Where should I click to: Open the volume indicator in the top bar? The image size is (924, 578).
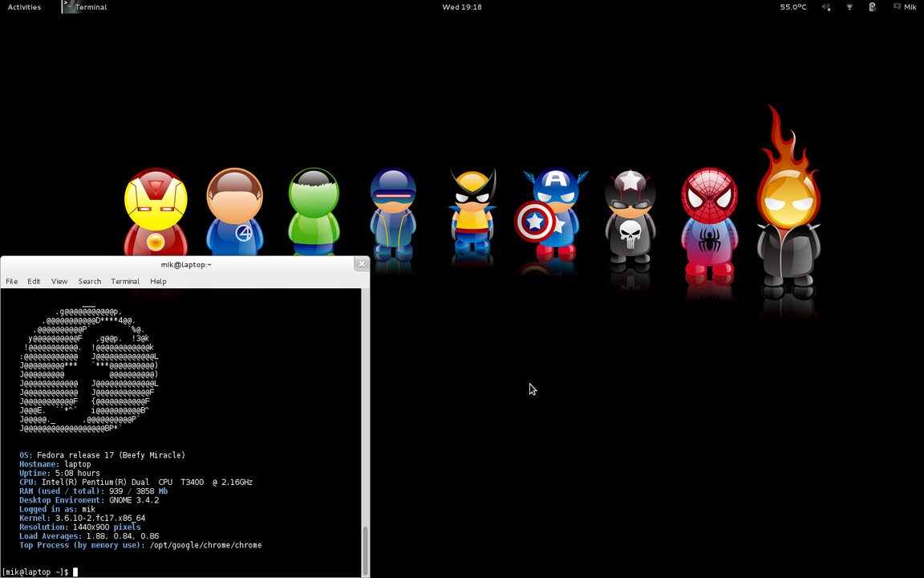[x=826, y=7]
